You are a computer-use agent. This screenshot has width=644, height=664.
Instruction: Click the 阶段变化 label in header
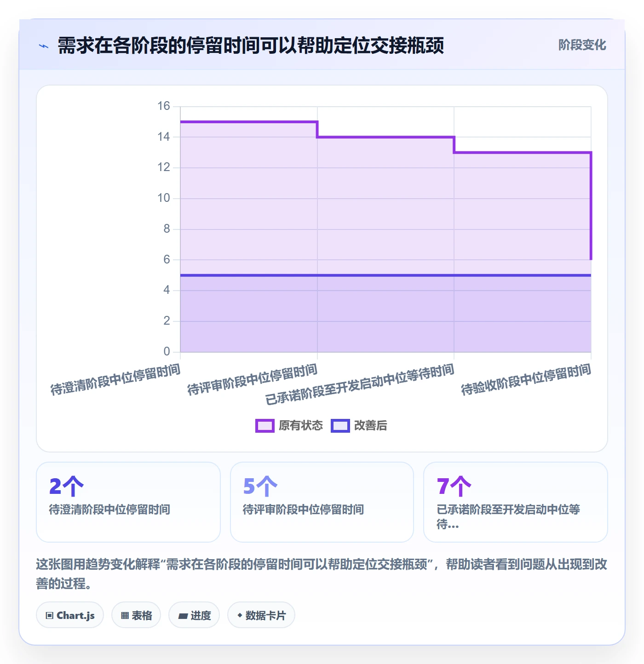582,45
